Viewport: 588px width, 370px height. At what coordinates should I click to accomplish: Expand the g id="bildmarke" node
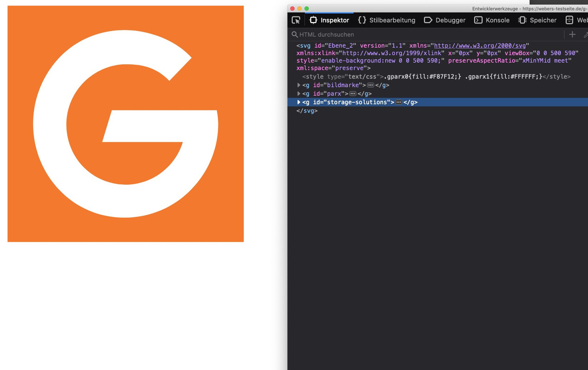pos(299,85)
